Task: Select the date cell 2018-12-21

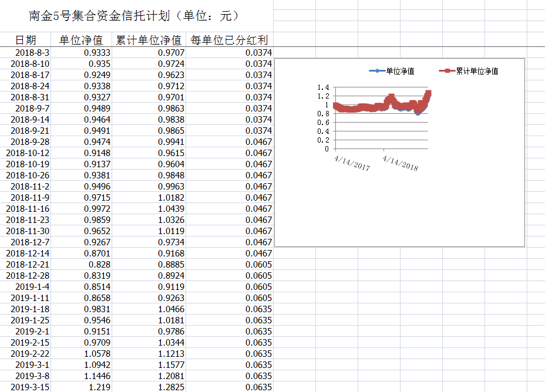Action: [x=25, y=264]
